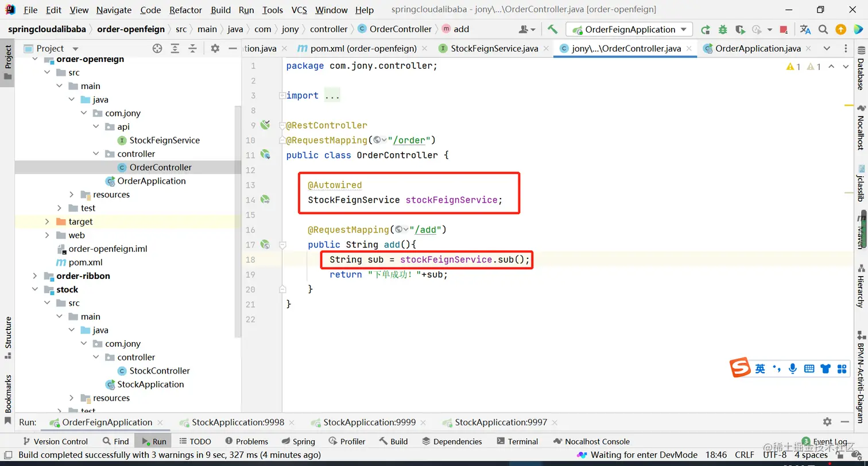Screen dimensions: 868x466
Task: Click the UTF-8 encoding in the status bar
Action: point(774,455)
